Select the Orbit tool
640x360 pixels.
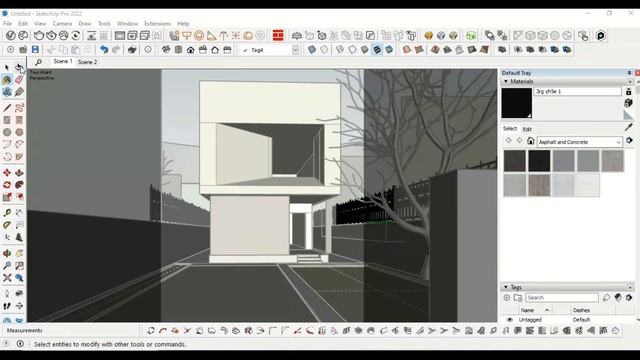pos(7,253)
